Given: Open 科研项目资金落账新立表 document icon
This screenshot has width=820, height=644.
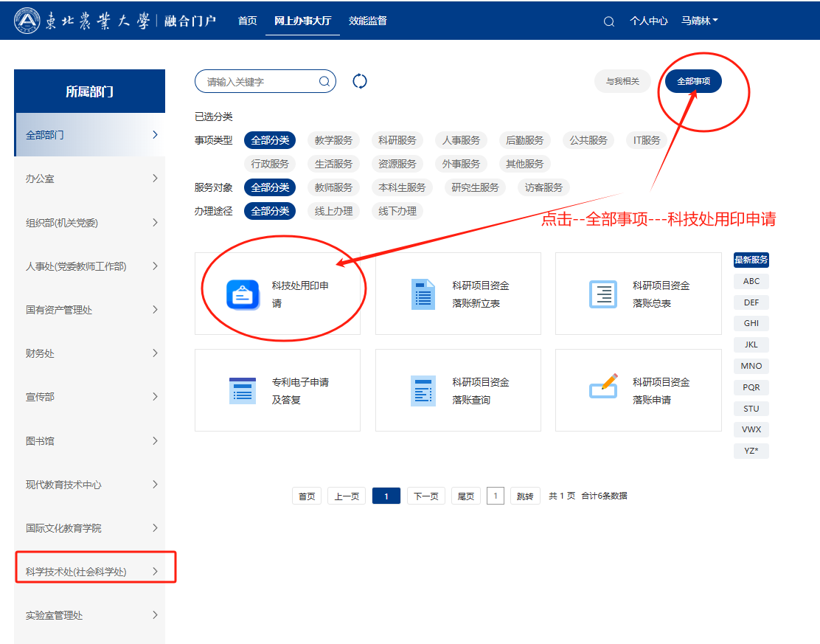Looking at the screenshot, I should [423, 294].
